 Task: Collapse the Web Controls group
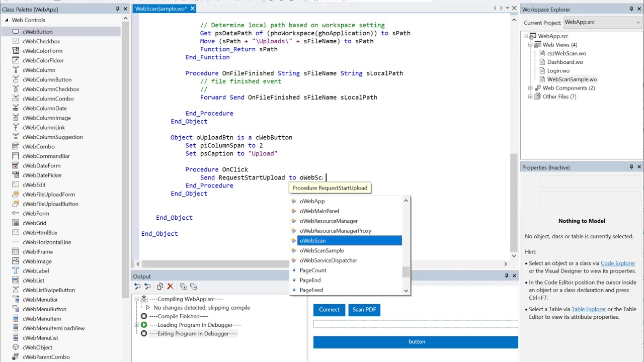7,20
